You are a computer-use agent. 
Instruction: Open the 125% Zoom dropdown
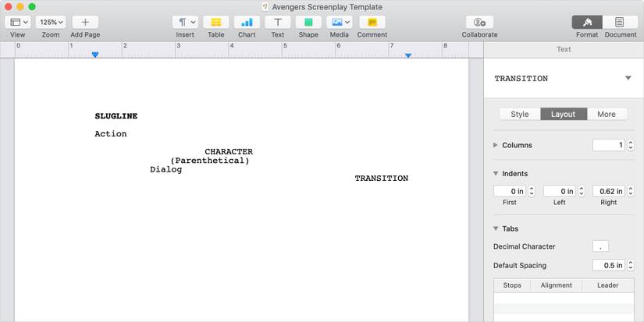51,23
